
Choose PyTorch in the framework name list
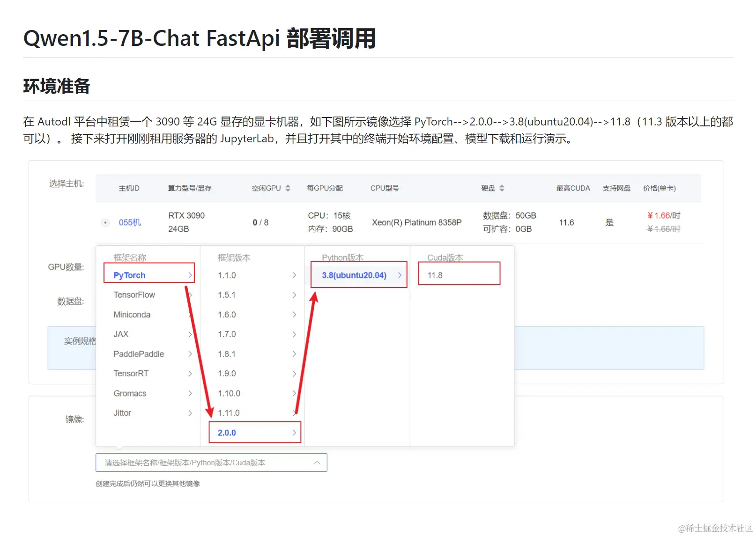coord(148,275)
